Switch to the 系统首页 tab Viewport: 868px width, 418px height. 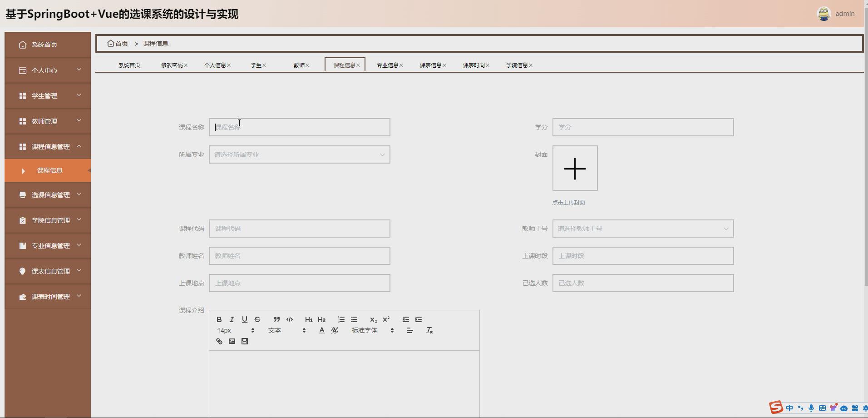coord(129,65)
